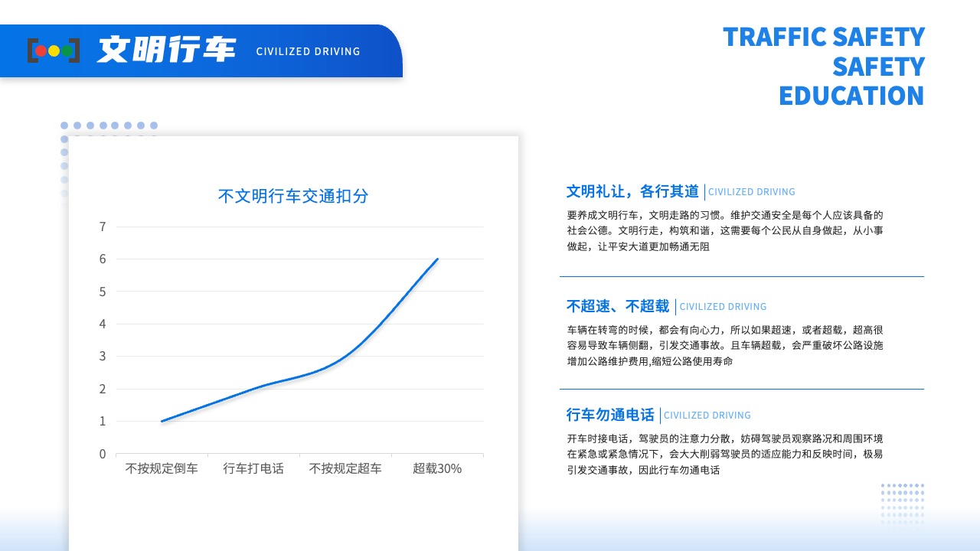Click the y-axis value 0
Viewport: 980px width, 551px height.
click(103, 454)
